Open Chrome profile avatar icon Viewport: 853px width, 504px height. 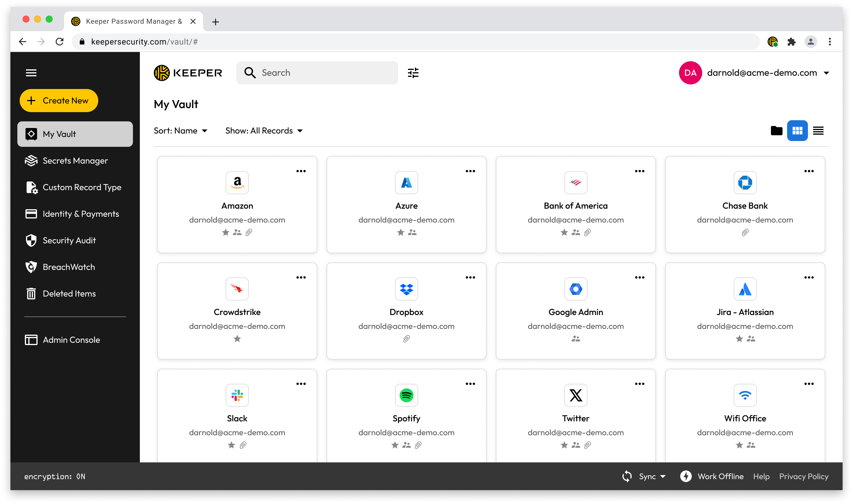point(810,41)
